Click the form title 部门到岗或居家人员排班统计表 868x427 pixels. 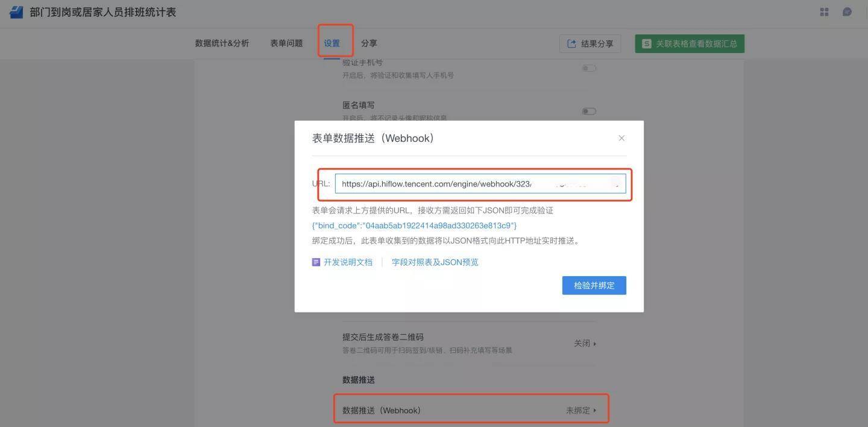(x=102, y=12)
